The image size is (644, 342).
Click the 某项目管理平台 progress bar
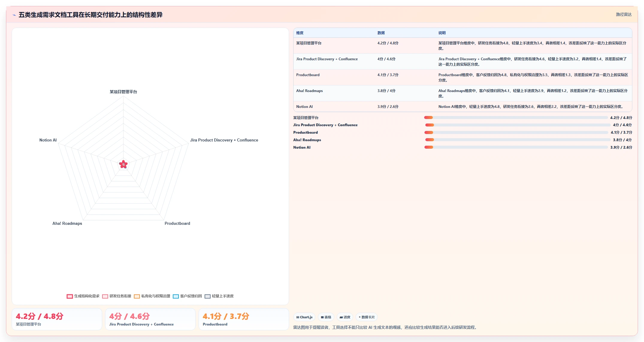tap(516, 117)
